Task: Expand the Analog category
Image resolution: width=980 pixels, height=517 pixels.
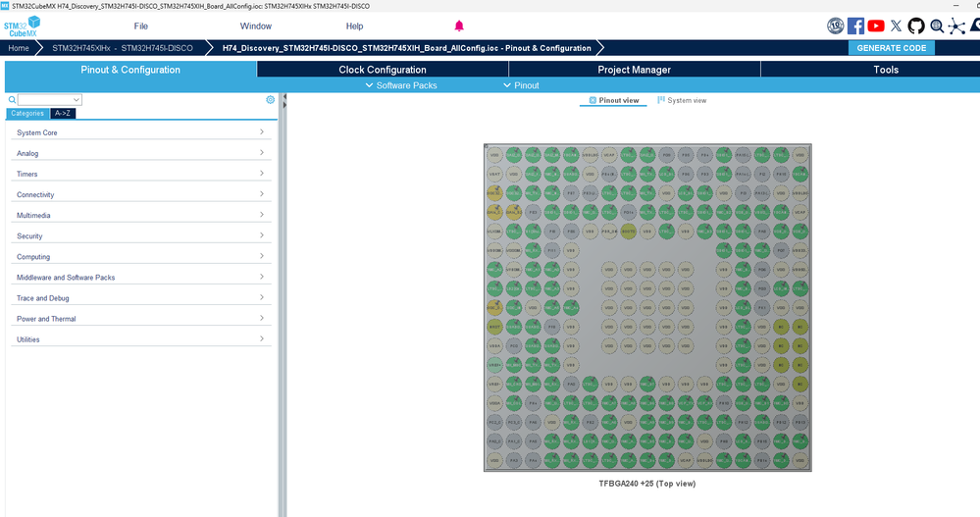Action: [140, 153]
